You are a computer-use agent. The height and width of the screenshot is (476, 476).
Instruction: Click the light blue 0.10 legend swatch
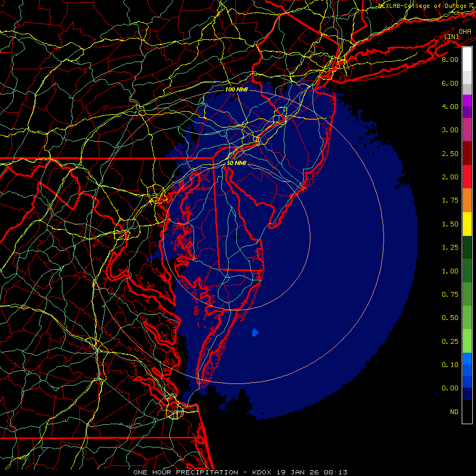467,359
